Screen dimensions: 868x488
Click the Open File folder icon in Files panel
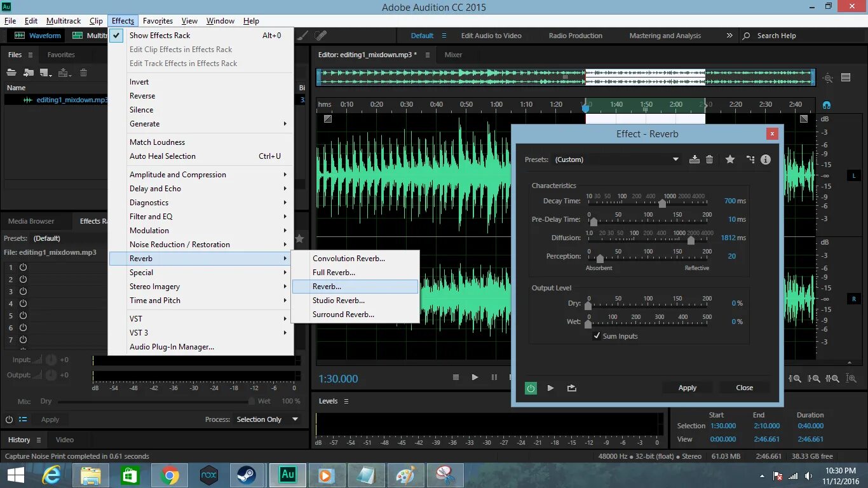tap(11, 73)
